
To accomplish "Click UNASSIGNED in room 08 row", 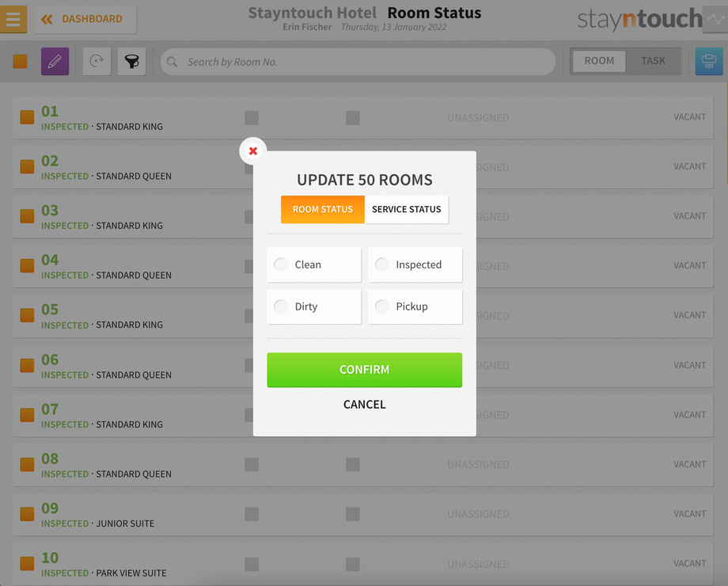I will click(478, 465).
